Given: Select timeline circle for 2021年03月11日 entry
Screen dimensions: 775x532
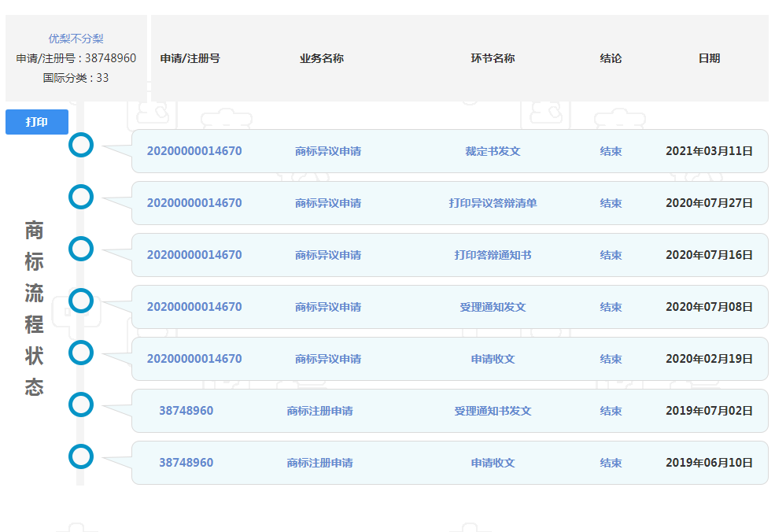Looking at the screenshot, I should pos(81,145).
